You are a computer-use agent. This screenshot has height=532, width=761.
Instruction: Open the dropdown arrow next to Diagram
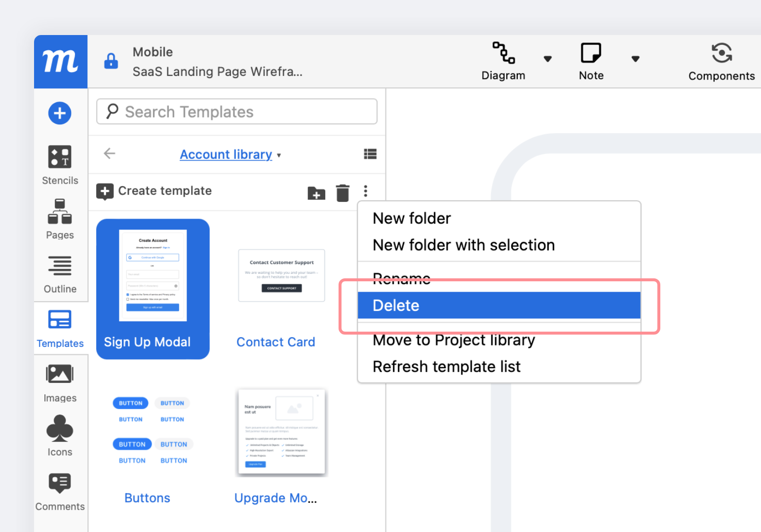(x=548, y=58)
